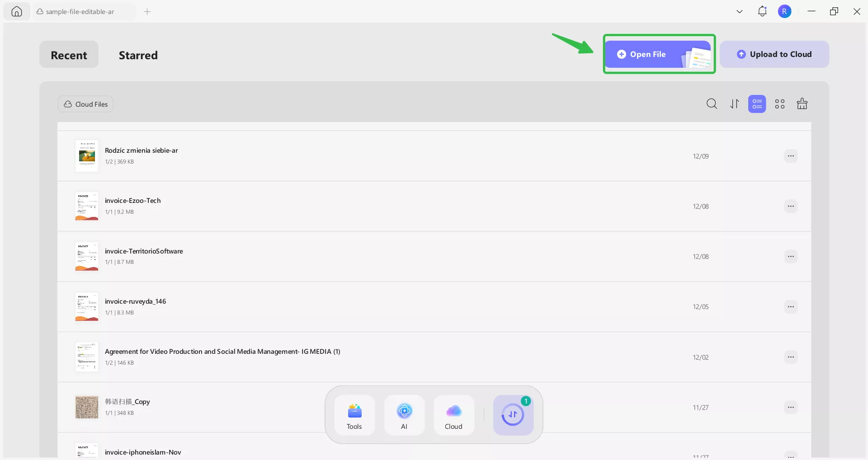Click the 1/1 | 8.7 MB file info

click(x=119, y=262)
